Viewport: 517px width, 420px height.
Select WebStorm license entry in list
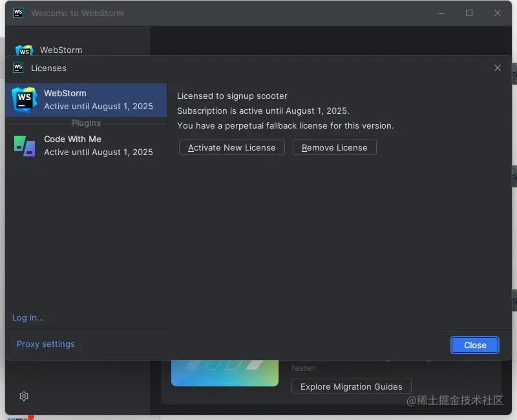(86, 100)
